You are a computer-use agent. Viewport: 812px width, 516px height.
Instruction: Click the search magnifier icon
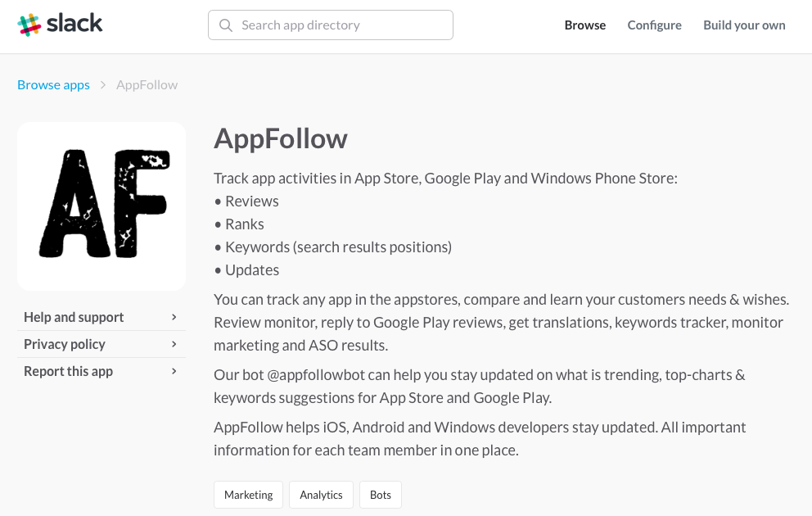pyautogui.click(x=226, y=25)
